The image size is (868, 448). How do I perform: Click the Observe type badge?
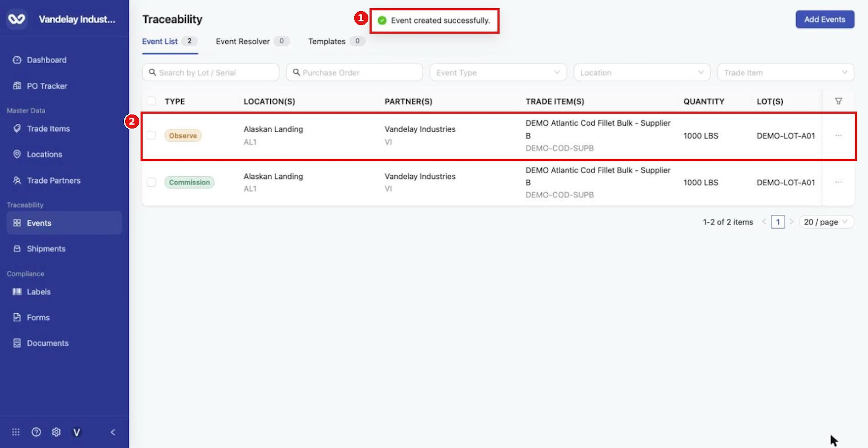(183, 135)
